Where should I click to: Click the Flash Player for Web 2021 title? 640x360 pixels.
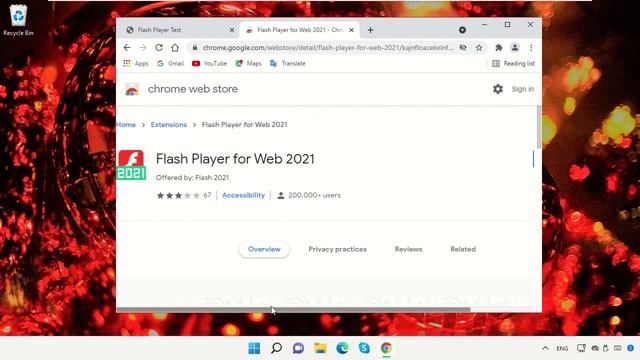point(235,159)
